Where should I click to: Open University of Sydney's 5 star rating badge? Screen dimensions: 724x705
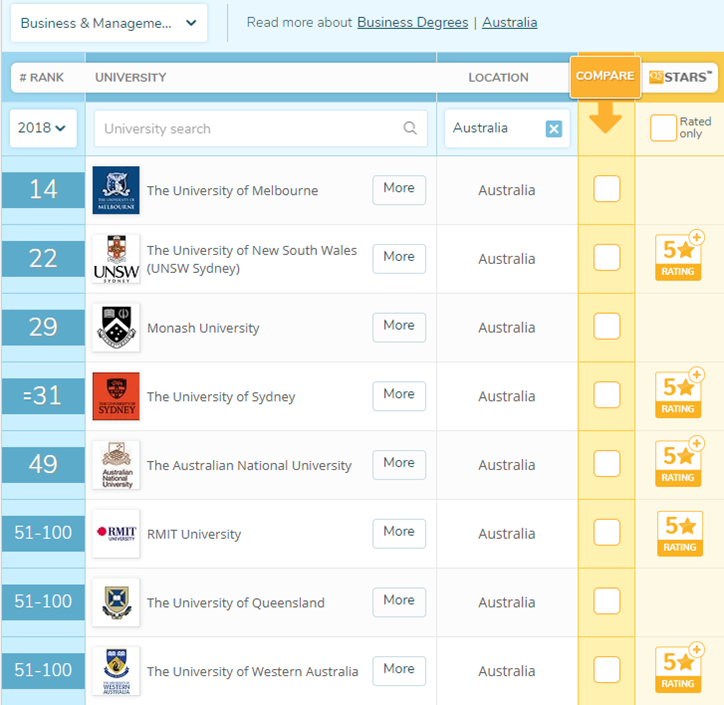click(x=679, y=393)
